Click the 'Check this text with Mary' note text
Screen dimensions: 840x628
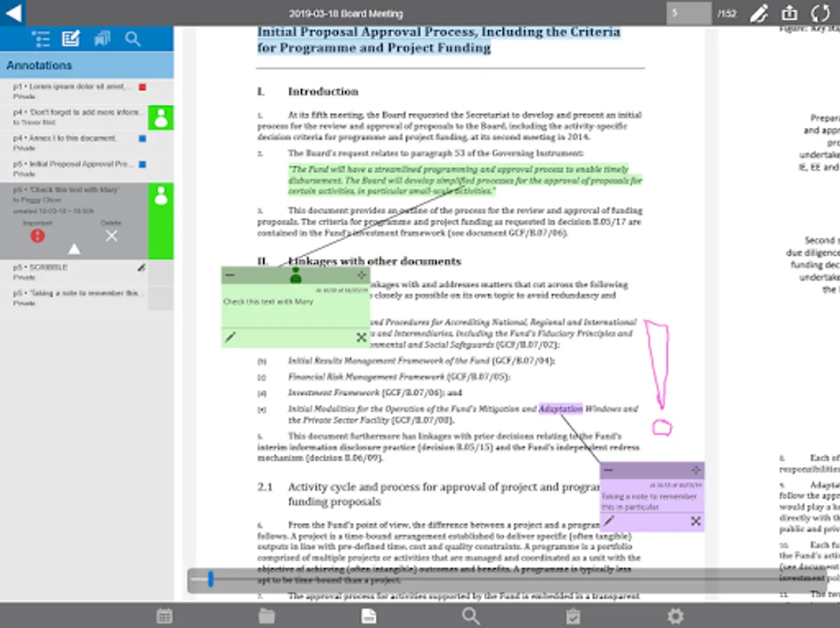pos(268,302)
